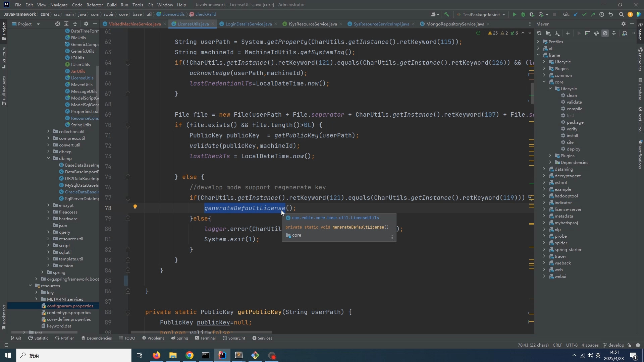The height and width of the screenshot is (362, 644).
Task: Open the Refactor menu
Action: (95, 5)
